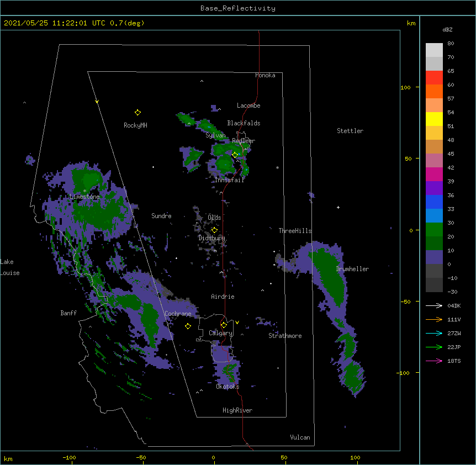The height and width of the screenshot is (465, 476).
Task: Click the cyan 27ZW legend arrow
Action: click(x=434, y=333)
